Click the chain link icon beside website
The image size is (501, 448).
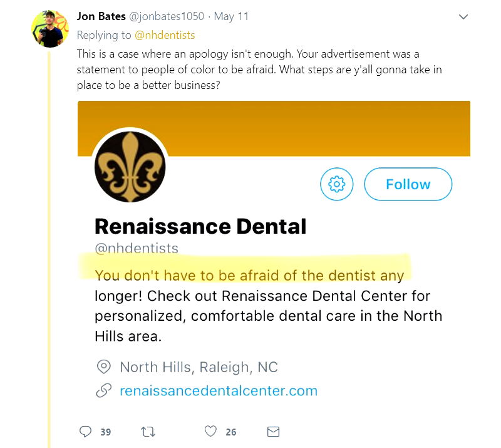pos(103,391)
